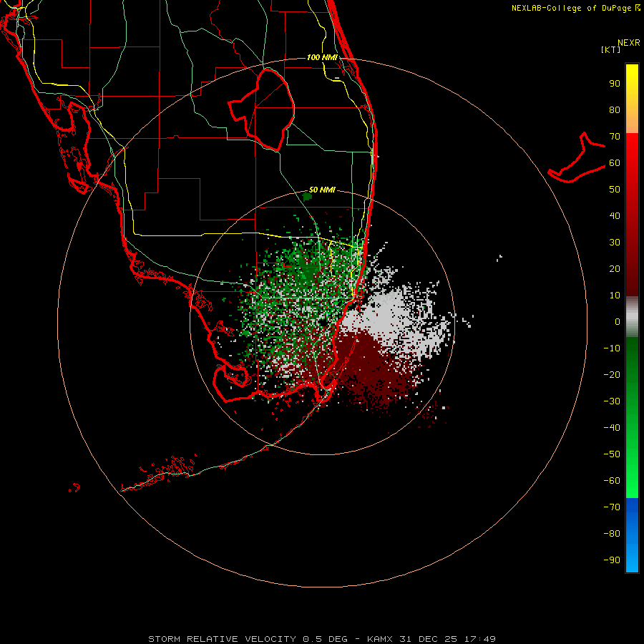Viewport: 644px width, 644px height.
Task: Click the gray zero-velocity segment of color bar
Action: pyautogui.click(x=632, y=317)
